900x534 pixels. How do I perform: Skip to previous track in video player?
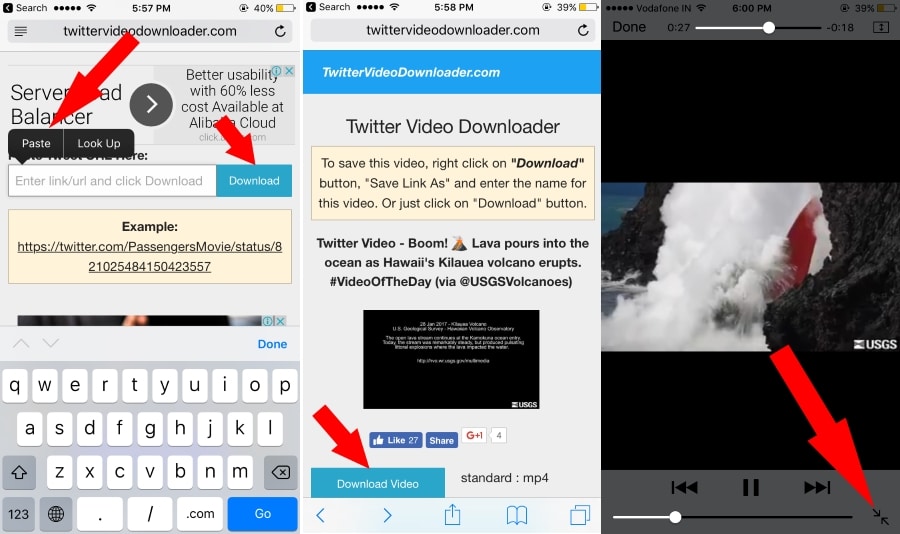[x=684, y=487]
